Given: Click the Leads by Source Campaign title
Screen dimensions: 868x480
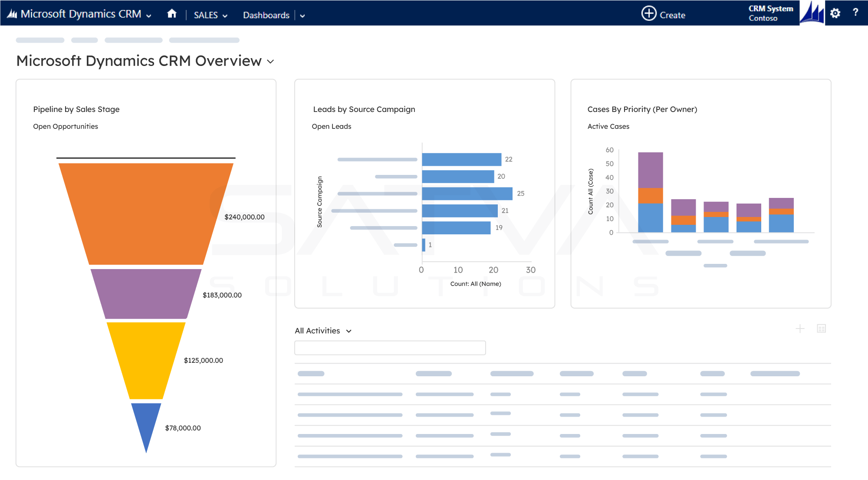Looking at the screenshot, I should 364,109.
